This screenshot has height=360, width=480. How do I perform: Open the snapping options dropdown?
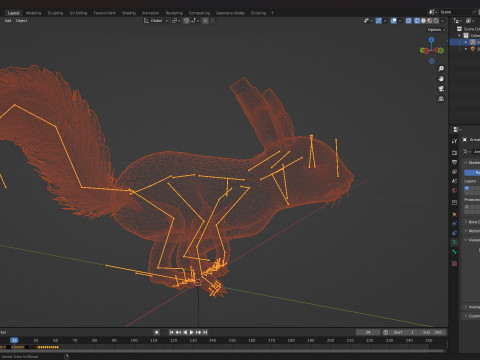[x=194, y=21]
